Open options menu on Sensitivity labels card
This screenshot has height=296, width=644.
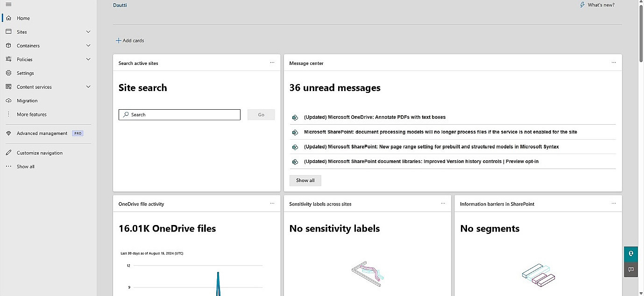(443, 204)
